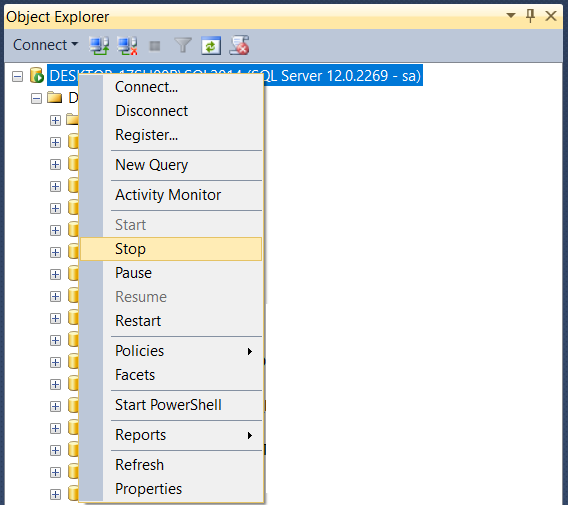Click the disabled Resume menu entry
The width and height of the screenshot is (568, 505).
[x=171, y=297]
